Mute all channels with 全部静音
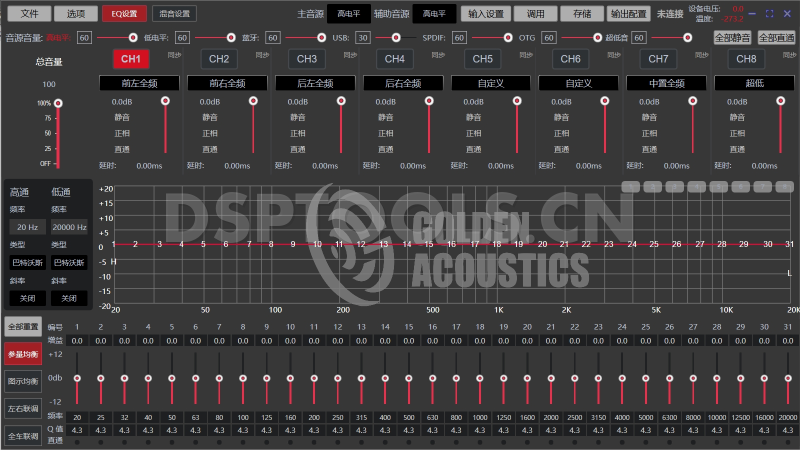The width and height of the screenshot is (800, 450). (x=733, y=38)
